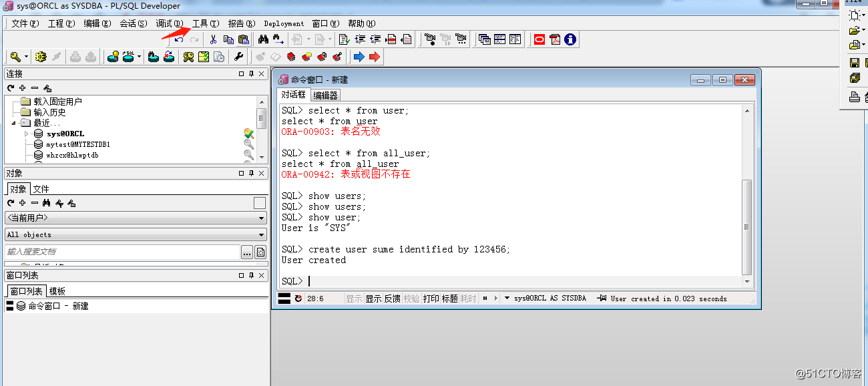This screenshot has width=868, height=386.
Task: Expand the sys@ORCL connection node
Action: (x=27, y=134)
